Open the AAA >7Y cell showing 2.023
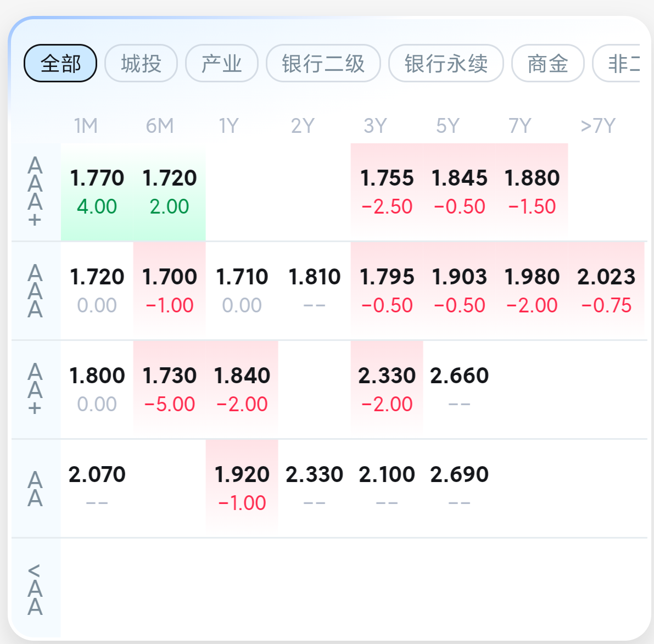654x644 pixels. point(606,291)
